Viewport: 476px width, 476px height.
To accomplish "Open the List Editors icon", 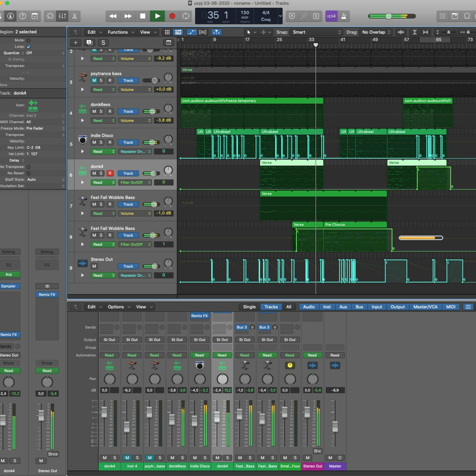I will pos(443,16).
